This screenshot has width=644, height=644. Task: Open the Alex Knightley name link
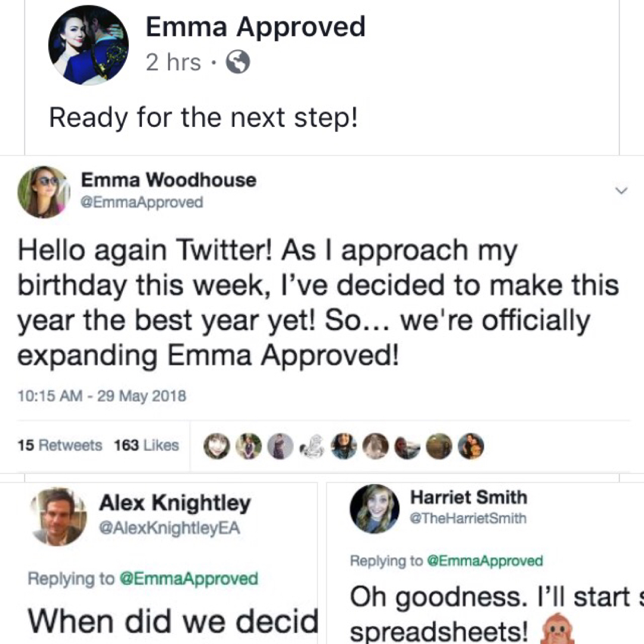coord(175,503)
